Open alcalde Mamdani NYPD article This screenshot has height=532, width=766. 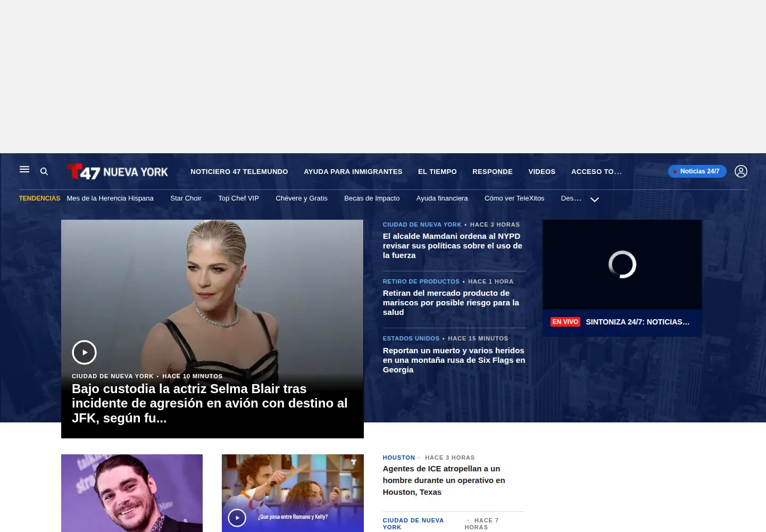(453, 246)
